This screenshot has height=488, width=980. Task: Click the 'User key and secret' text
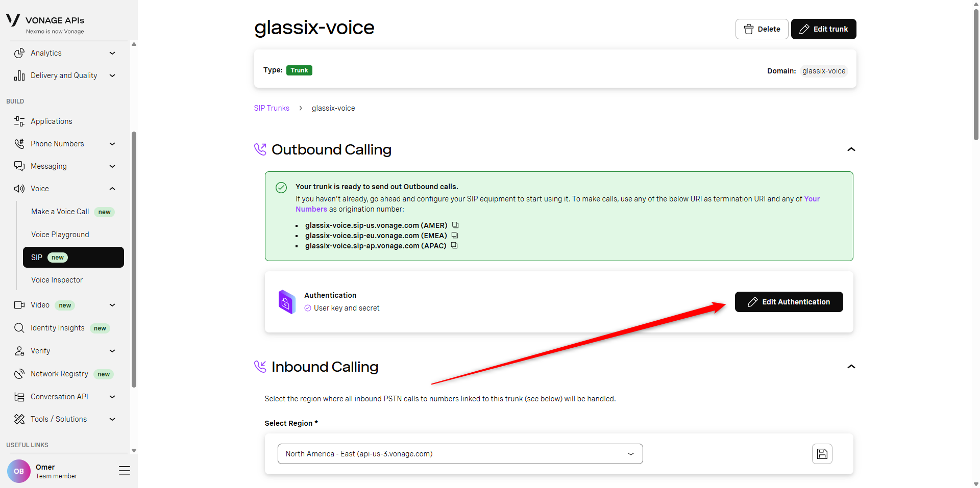[347, 308]
